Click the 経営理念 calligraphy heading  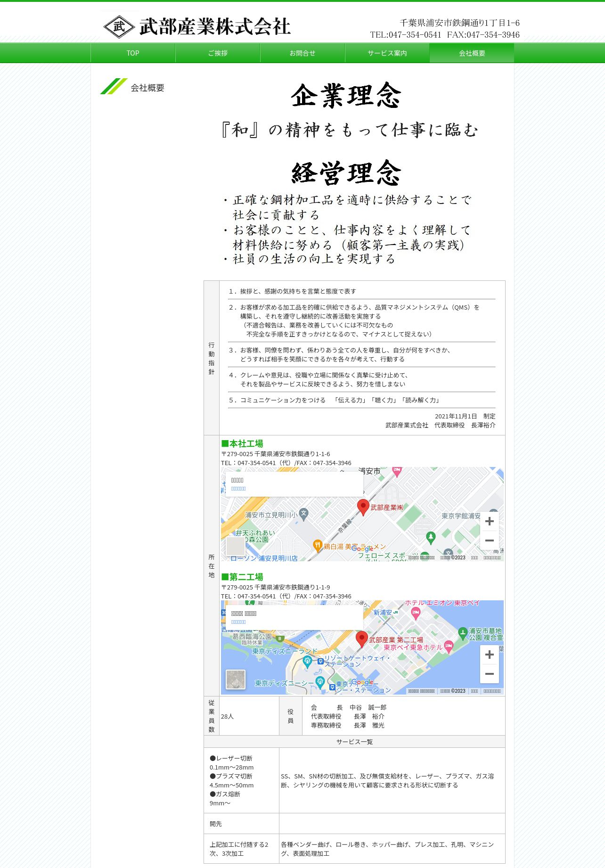(346, 172)
